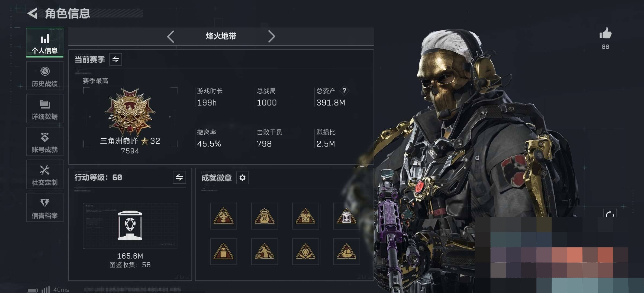Click the 三角洲巅峰 rank emblem
Viewport: 644px width, 293px height.
pyautogui.click(x=130, y=112)
